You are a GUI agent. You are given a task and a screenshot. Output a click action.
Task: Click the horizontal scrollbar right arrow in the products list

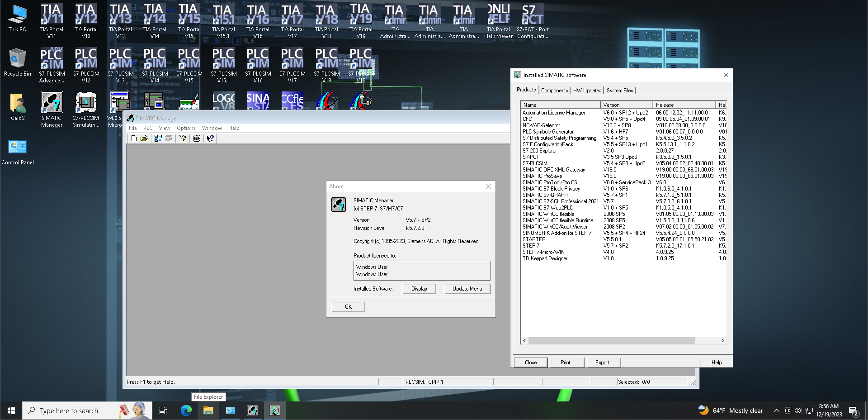pos(722,340)
